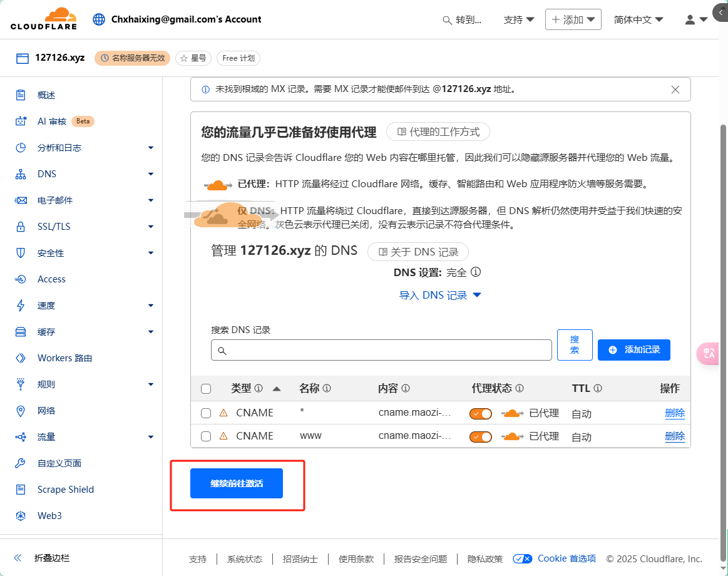The image size is (728, 576).
Task: Click the SSL/TLS padlock icon
Action: click(21, 227)
